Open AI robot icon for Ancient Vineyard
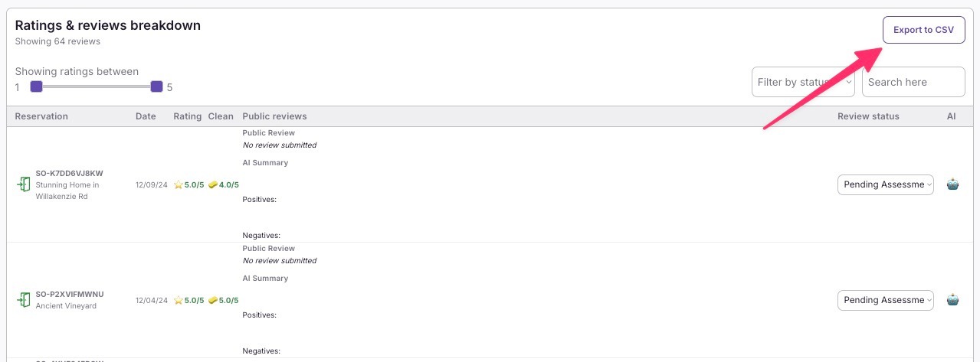 tap(952, 300)
